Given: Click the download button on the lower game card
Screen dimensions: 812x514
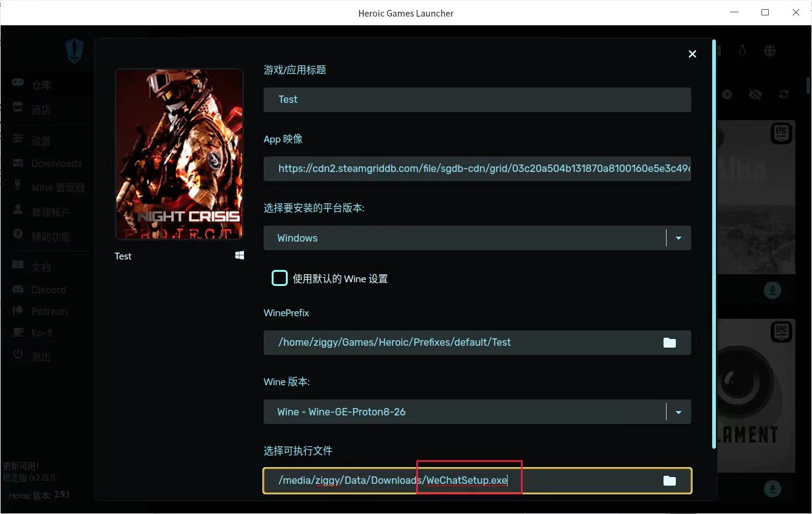Looking at the screenshot, I should [772, 489].
